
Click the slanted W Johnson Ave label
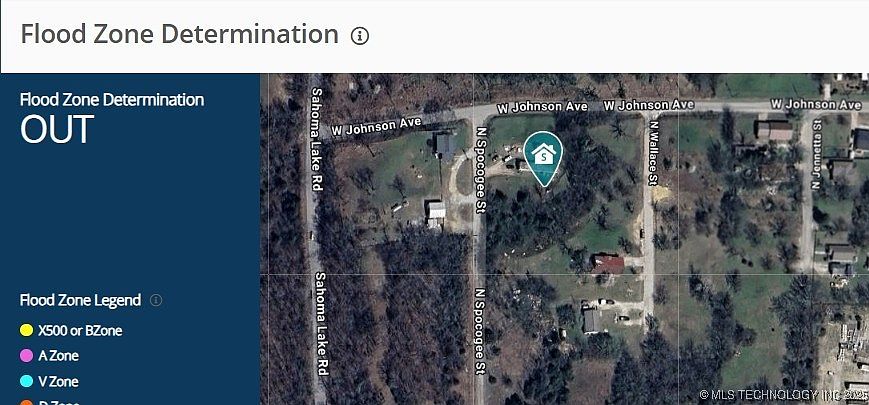tap(376, 126)
